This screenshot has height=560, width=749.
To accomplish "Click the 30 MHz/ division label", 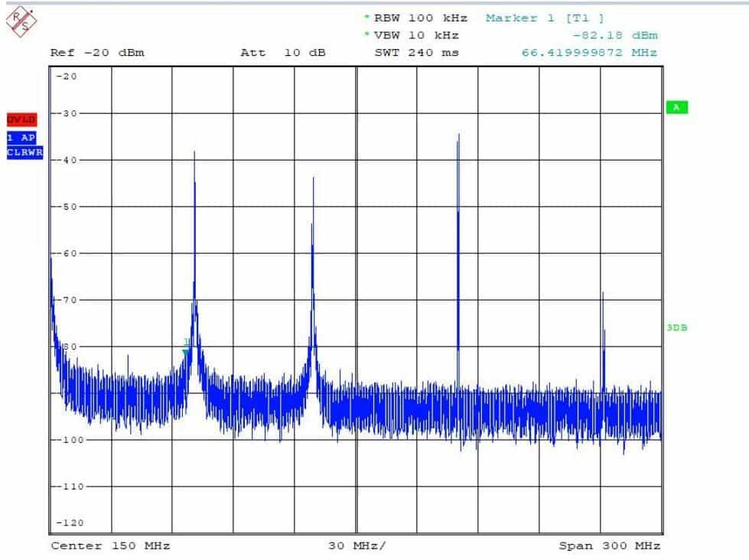I will (357, 545).
